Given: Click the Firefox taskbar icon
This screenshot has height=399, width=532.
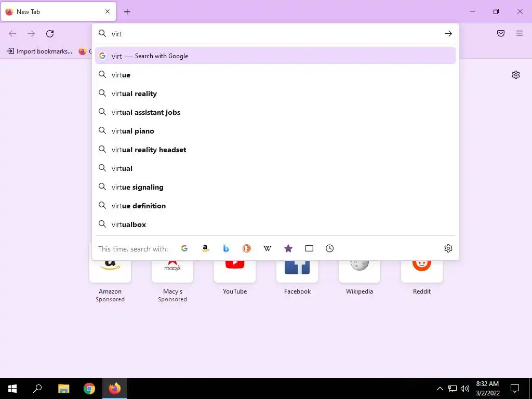Looking at the screenshot, I should [x=115, y=389].
